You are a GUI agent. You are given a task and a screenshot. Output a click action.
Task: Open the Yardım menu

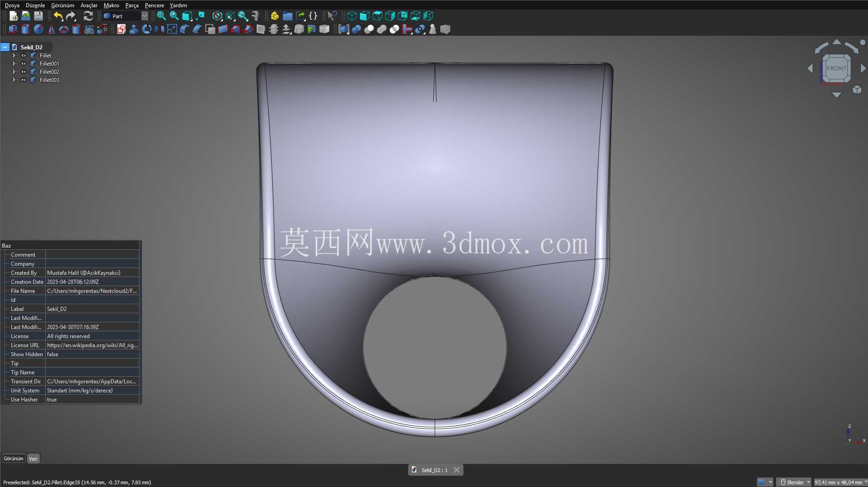[178, 5]
